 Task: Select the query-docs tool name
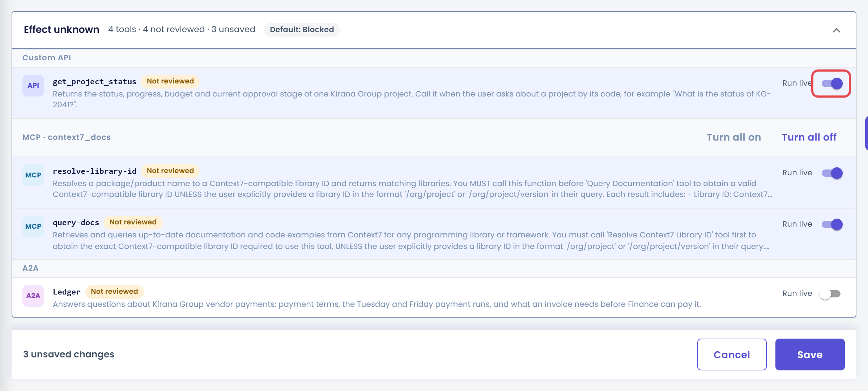[76, 223]
